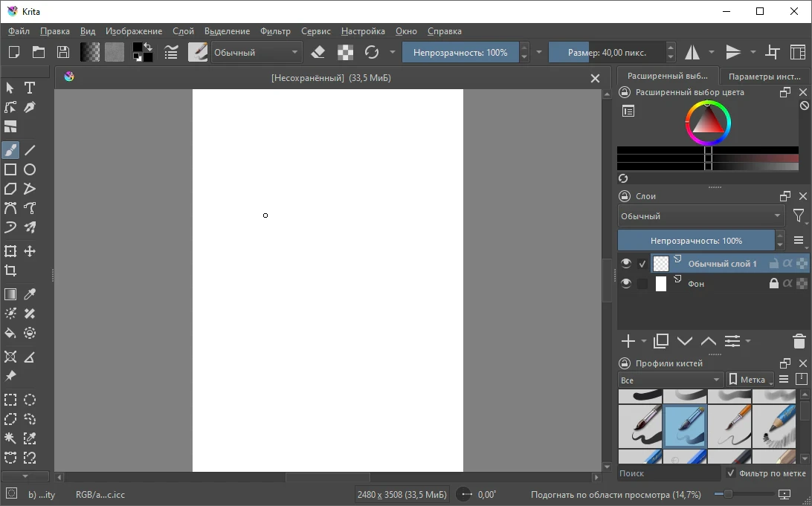Expand the Метка tag options button
Viewport: 812px width, 506px height.
[x=750, y=380]
